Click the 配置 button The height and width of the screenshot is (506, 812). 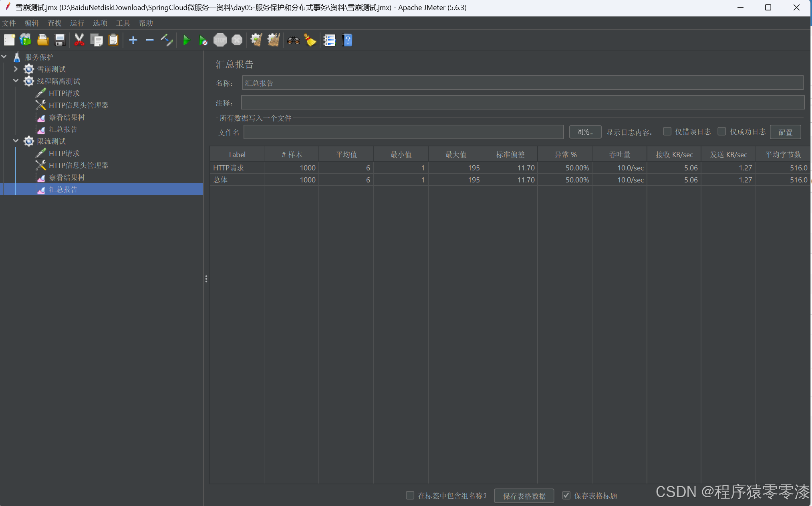coord(785,132)
